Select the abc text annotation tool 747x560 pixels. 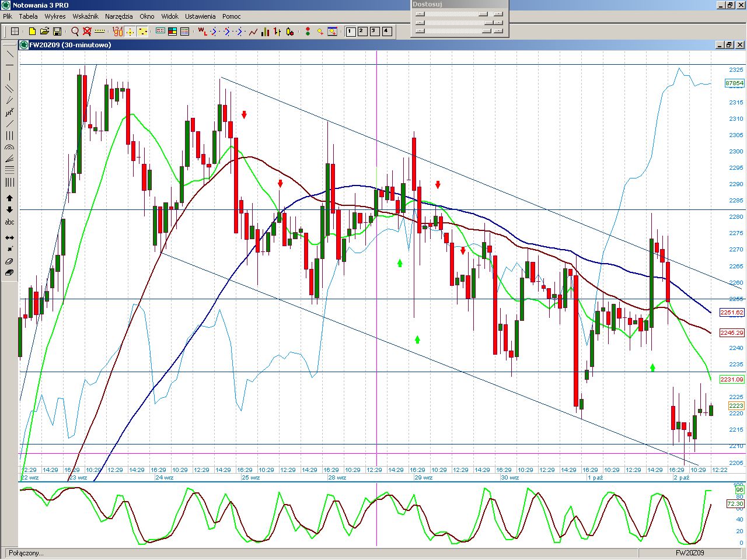tap(9, 222)
